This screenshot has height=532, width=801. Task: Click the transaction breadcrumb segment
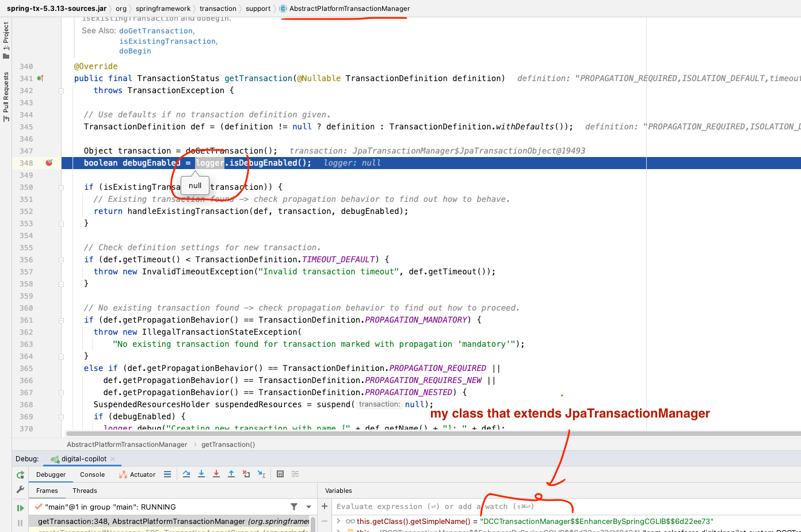(x=218, y=9)
